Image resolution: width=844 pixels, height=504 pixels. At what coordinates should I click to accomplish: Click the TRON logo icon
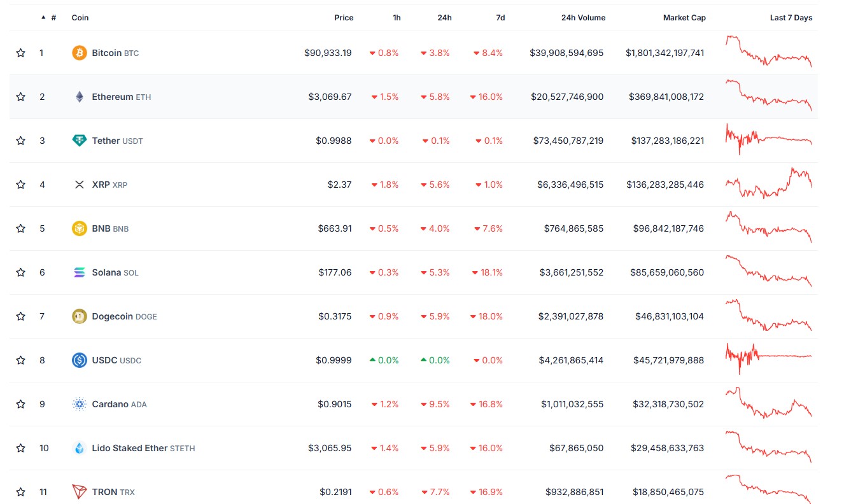tap(80, 492)
